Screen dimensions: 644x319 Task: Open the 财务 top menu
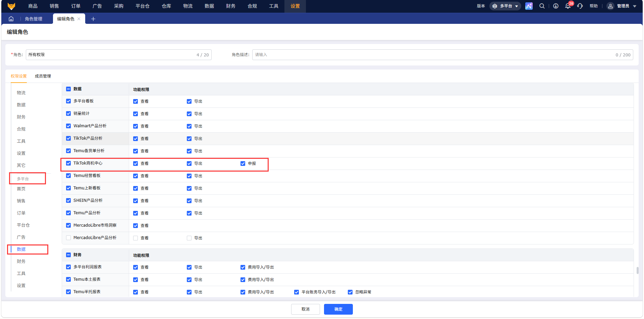(231, 6)
